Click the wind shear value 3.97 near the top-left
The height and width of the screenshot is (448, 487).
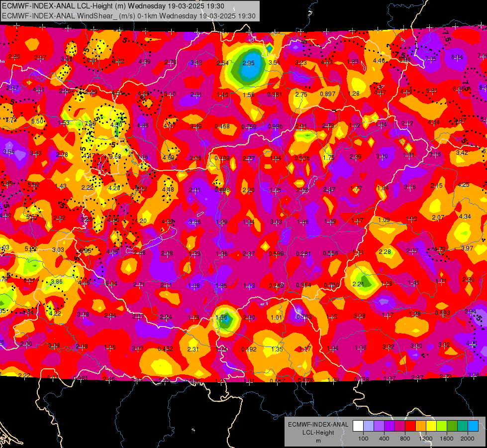40,58
